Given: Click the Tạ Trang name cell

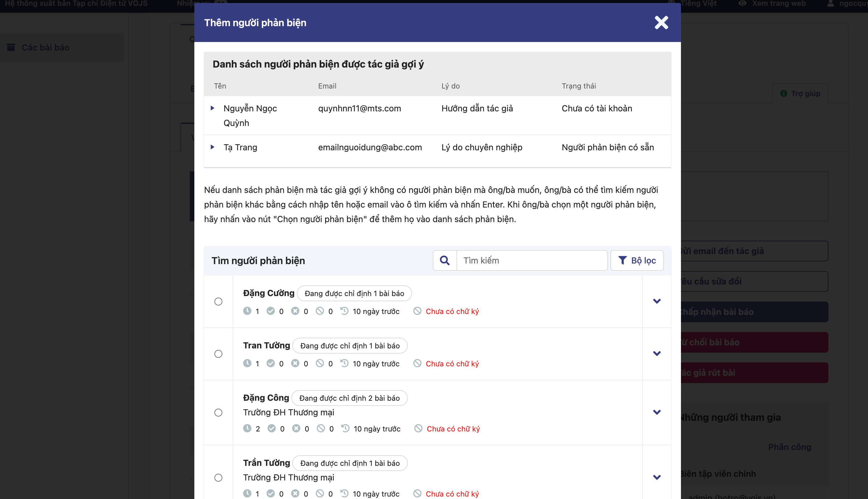Looking at the screenshot, I should click(x=240, y=147).
